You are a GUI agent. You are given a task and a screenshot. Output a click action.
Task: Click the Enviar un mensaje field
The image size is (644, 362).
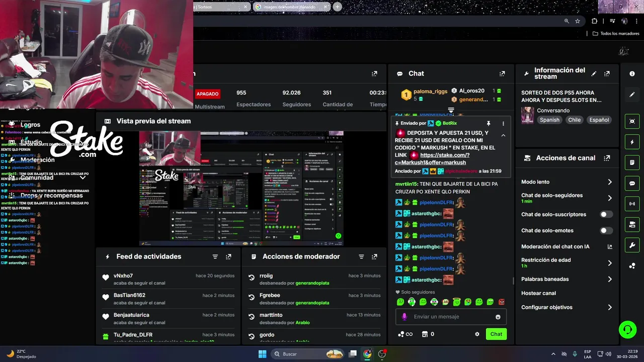click(451, 317)
